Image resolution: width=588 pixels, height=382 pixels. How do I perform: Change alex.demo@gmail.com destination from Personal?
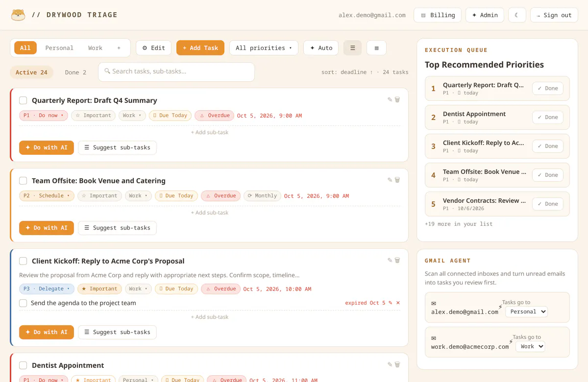tap(526, 311)
